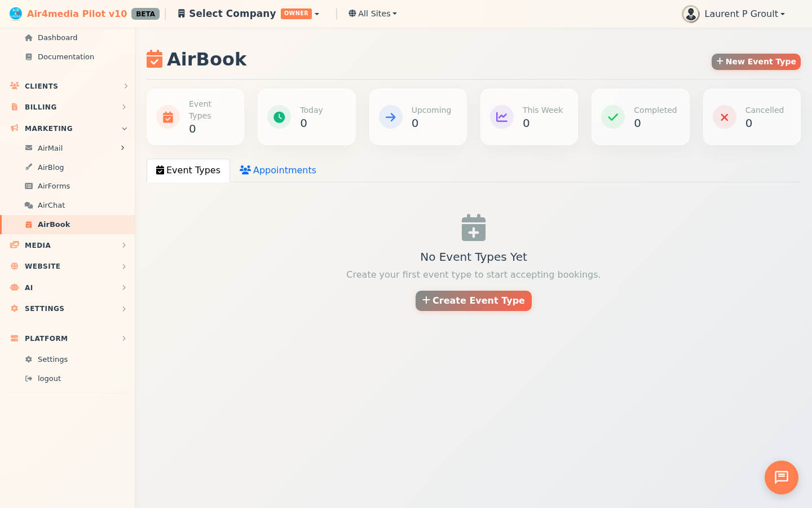This screenshot has width=812, height=508.
Task: Open AirBlog via its pen icon
Action: (29, 167)
